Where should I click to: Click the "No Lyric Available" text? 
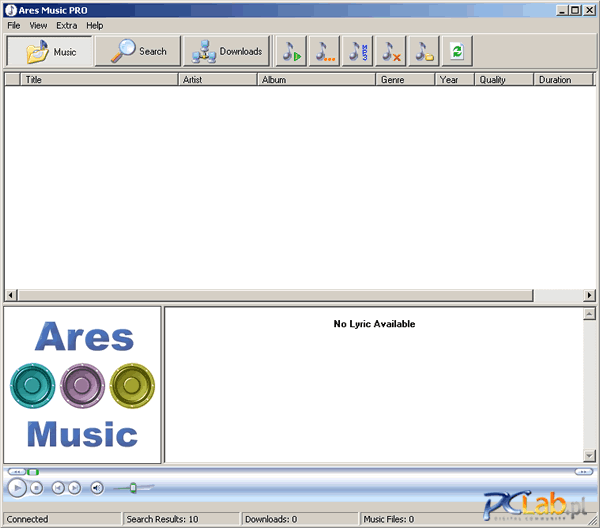(x=374, y=324)
